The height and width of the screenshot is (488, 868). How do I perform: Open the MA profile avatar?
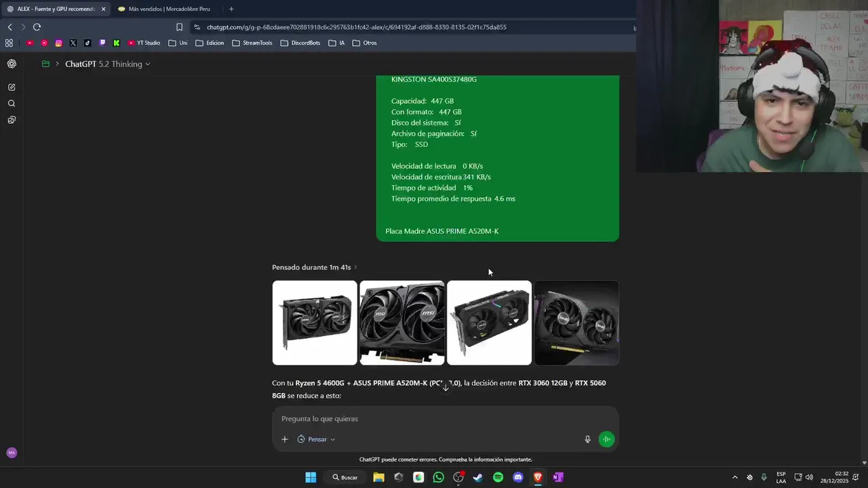tap(12, 453)
